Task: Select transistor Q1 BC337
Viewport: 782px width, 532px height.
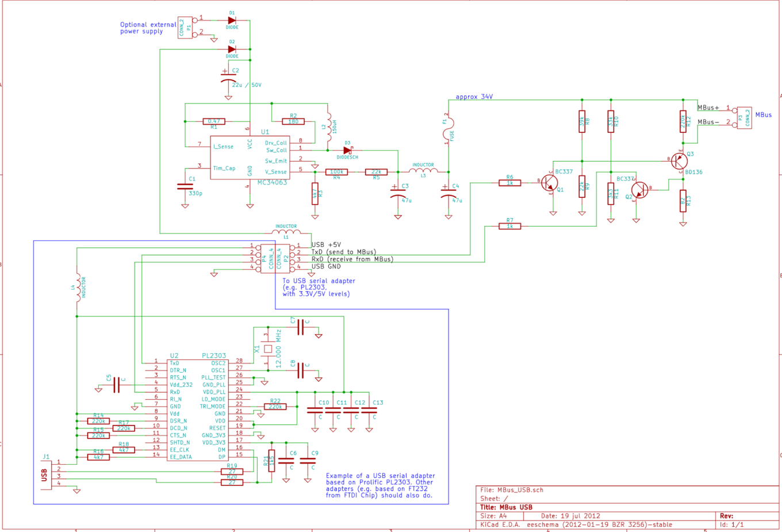Action: pos(549,183)
